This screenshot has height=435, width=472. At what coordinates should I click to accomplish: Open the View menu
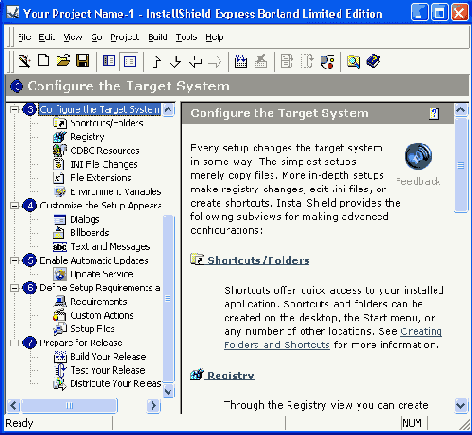73,37
